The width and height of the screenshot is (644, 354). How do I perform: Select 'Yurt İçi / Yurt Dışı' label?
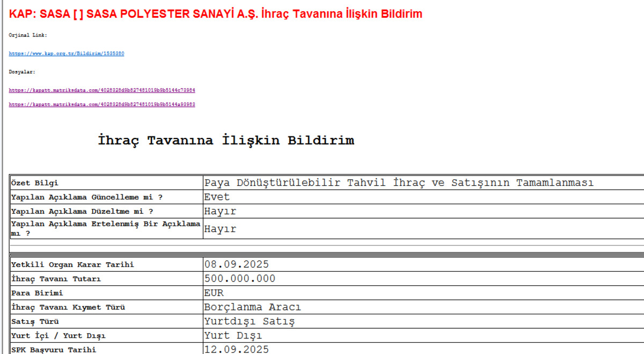(58, 336)
